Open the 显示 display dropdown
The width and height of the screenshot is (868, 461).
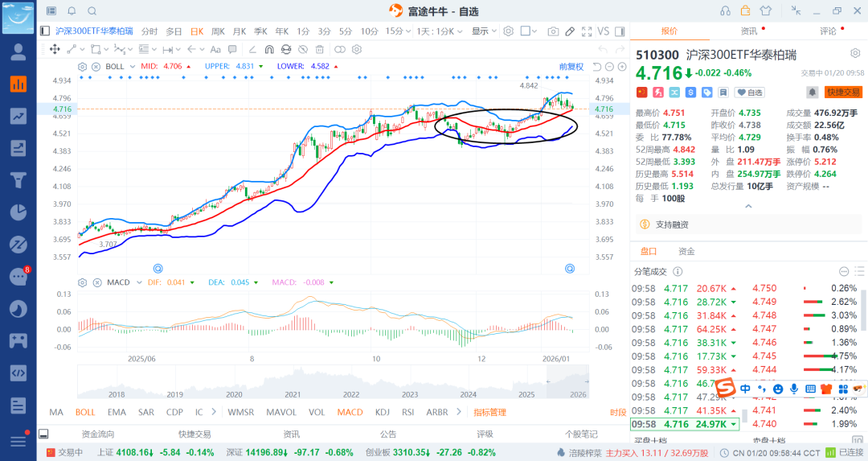484,31
